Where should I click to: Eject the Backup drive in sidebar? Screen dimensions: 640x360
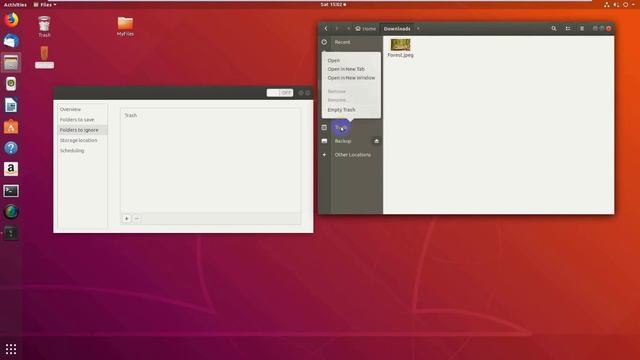pyautogui.click(x=376, y=141)
